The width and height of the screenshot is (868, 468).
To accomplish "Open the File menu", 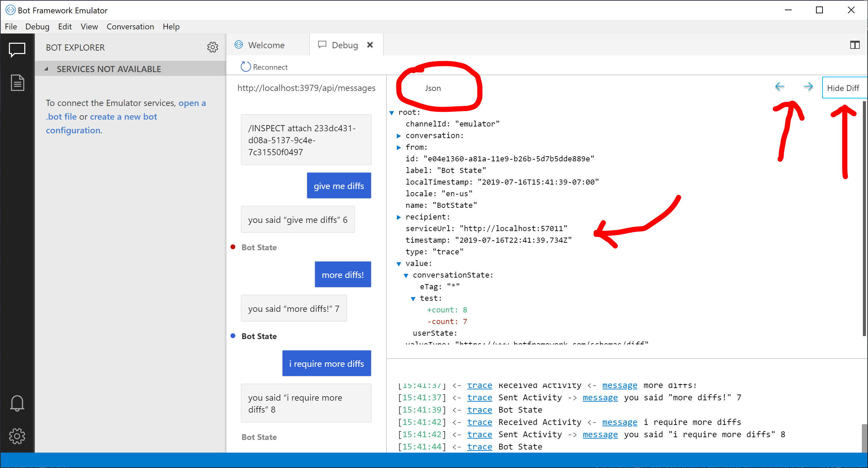I will (11, 26).
